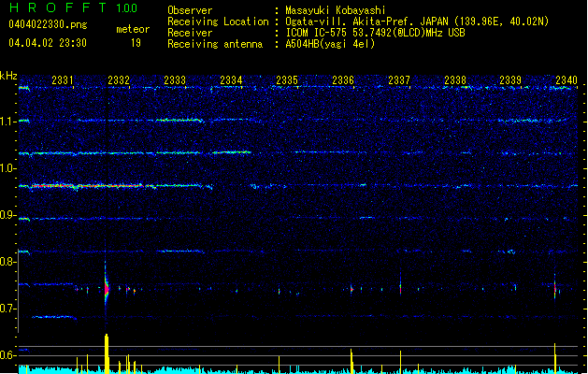Click the tallest yellow intensity bar near 2332
This screenshot has width=588, height=374.
coord(107,353)
